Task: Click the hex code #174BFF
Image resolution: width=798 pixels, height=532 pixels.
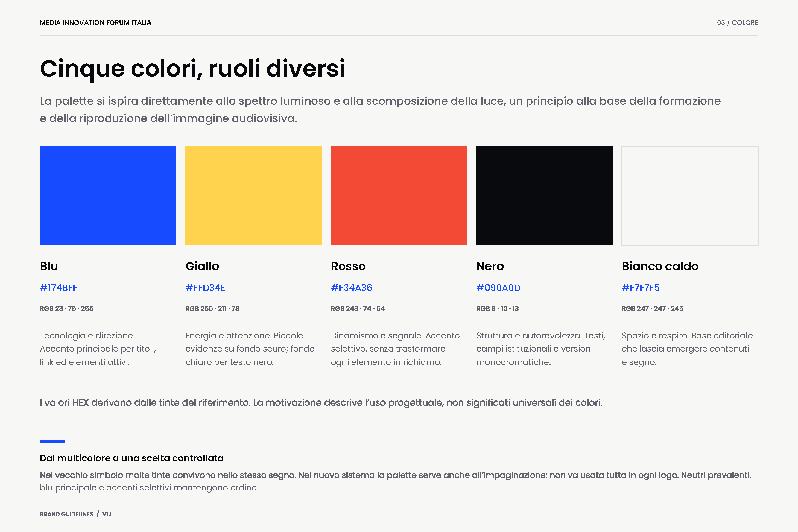Action: (59, 288)
